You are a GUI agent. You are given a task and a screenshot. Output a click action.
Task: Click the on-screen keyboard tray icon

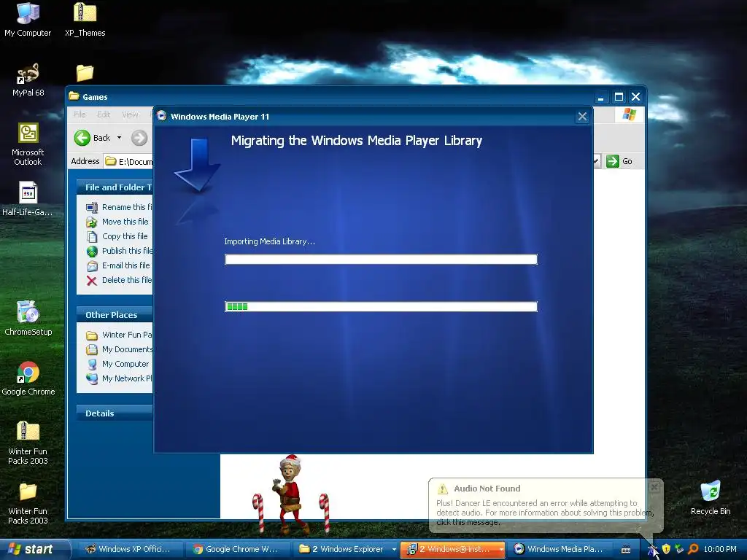click(626, 550)
